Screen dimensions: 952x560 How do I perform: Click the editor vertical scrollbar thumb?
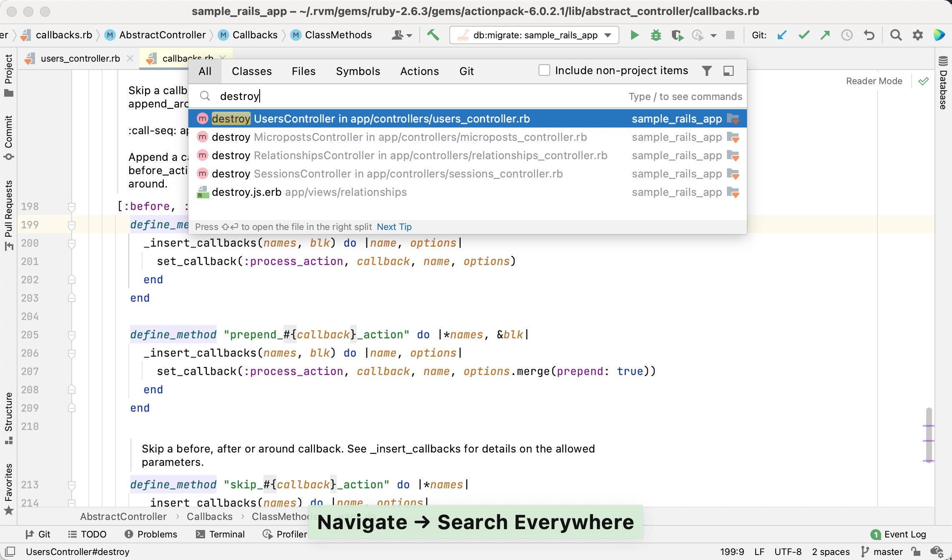[929, 433]
